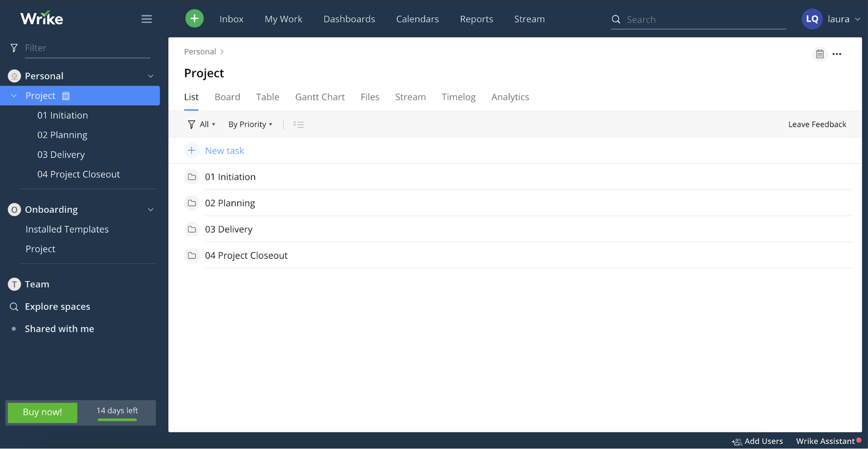Select 04 Project Closeout in sidebar tree
The image size is (868, 449).
(79, 175)
